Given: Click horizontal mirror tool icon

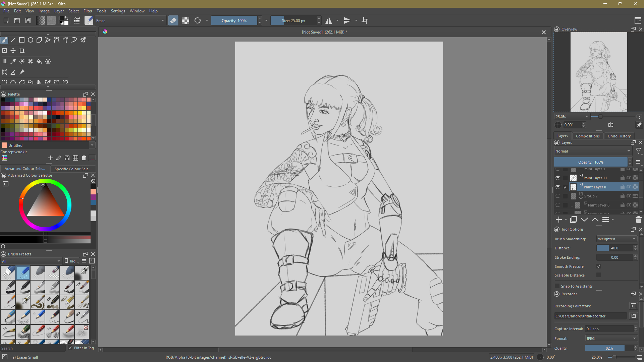Looking at the screenshot, I should click(x=329, y=21).
